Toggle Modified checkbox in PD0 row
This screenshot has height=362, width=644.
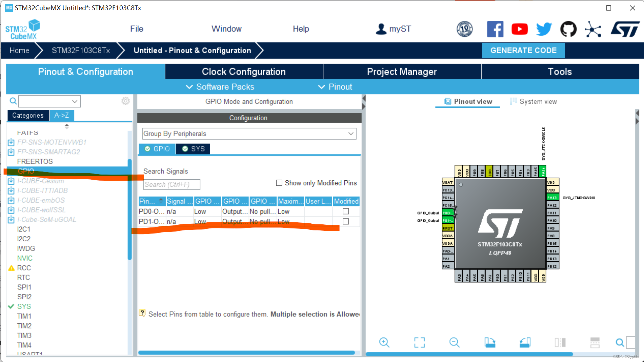pos(346,211)
